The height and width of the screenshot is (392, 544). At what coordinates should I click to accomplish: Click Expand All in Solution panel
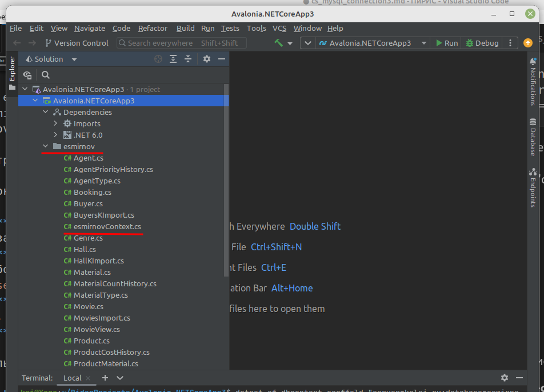[173, 59]
